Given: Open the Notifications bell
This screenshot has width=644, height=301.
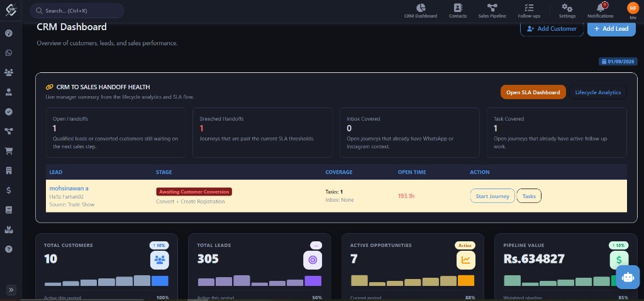Looking at the screenshot, I should pos(601,11).
